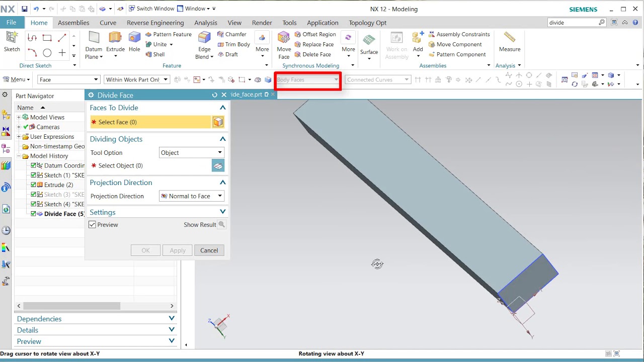This screenshot has width=644, height=362.
Task: Open the Tool Option dropdown
Action: pos(192,153)
